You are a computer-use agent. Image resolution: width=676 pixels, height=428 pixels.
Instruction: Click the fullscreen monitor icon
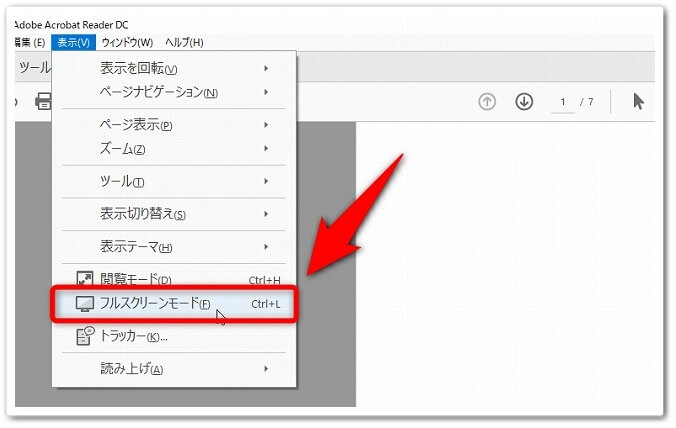[x=84, y=304]
